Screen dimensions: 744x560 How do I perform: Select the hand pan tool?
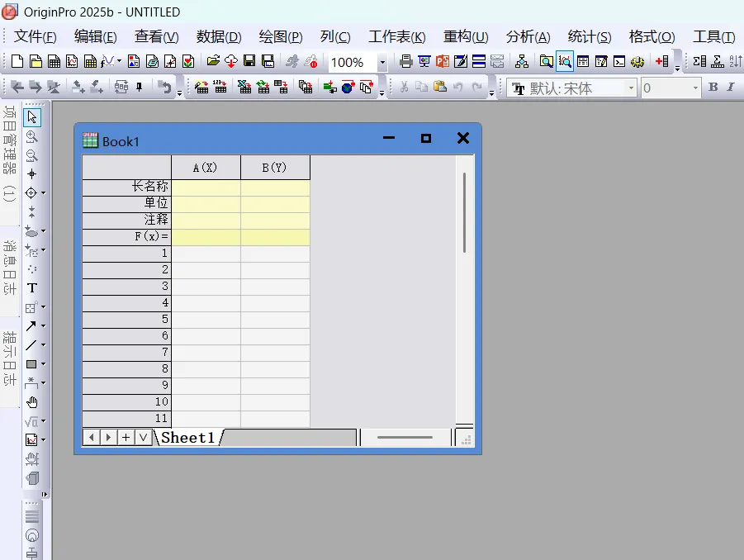click(x=31, y=402)
